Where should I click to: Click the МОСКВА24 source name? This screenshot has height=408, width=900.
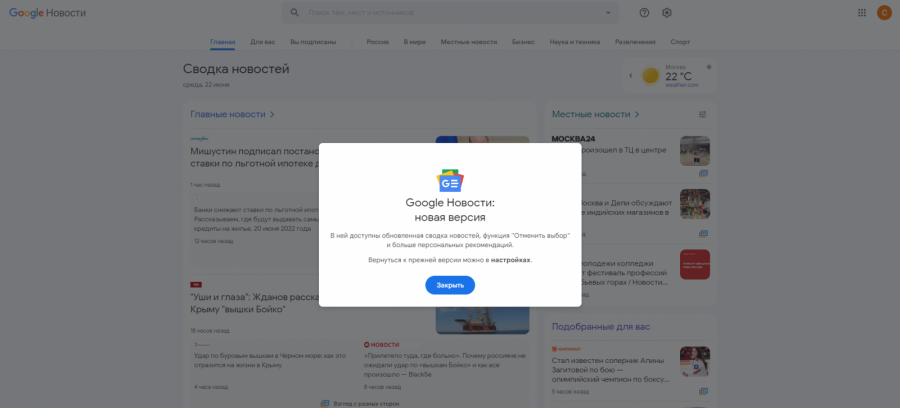click(x=571, y=139)
